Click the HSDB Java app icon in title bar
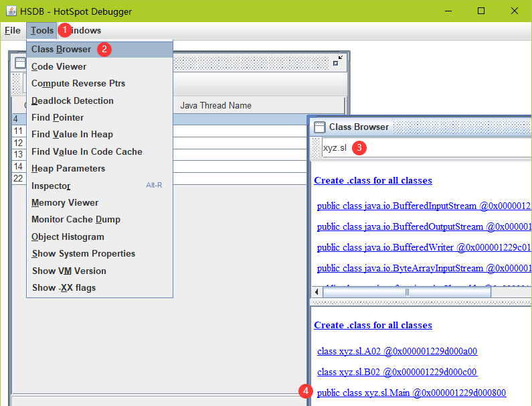532x406 pixels. (x=11, y=11)
